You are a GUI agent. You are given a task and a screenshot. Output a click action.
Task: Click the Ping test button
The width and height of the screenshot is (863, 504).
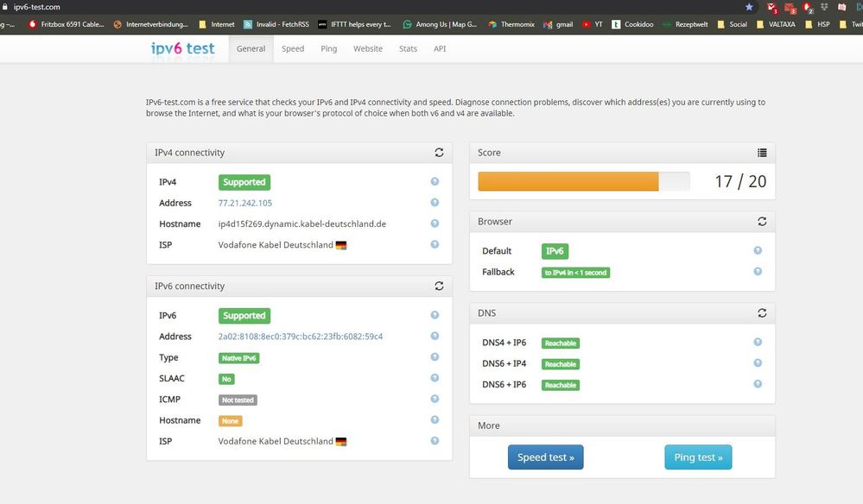tap(699, 457)
